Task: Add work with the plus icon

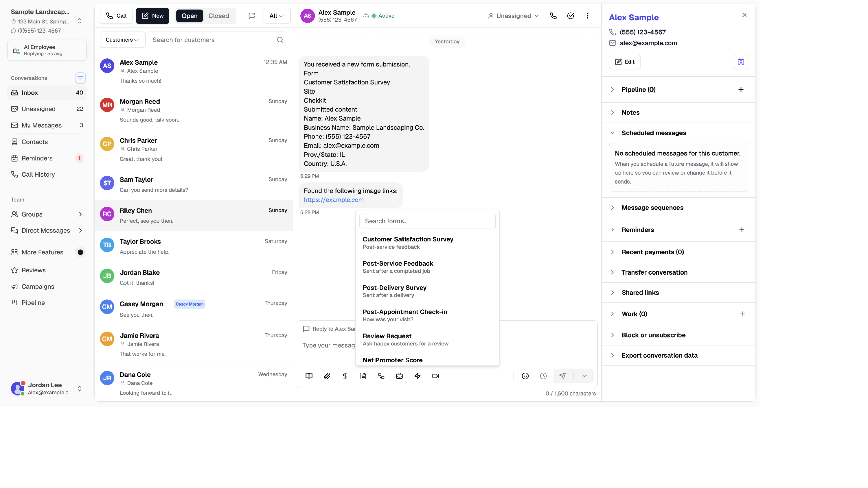Action: pyautogui.click(x=742, y=314)
